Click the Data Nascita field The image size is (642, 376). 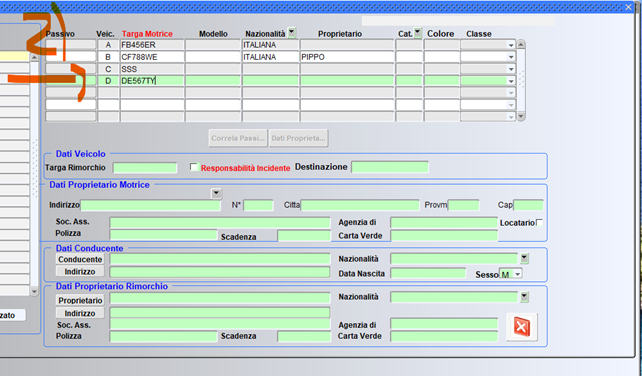tap(428, 273)
